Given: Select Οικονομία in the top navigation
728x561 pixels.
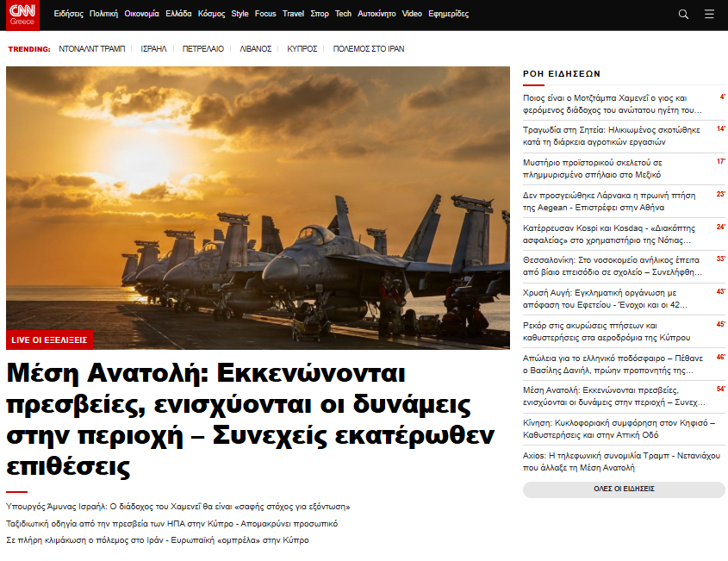Looking at the screenshot, I should coord(141,15).
